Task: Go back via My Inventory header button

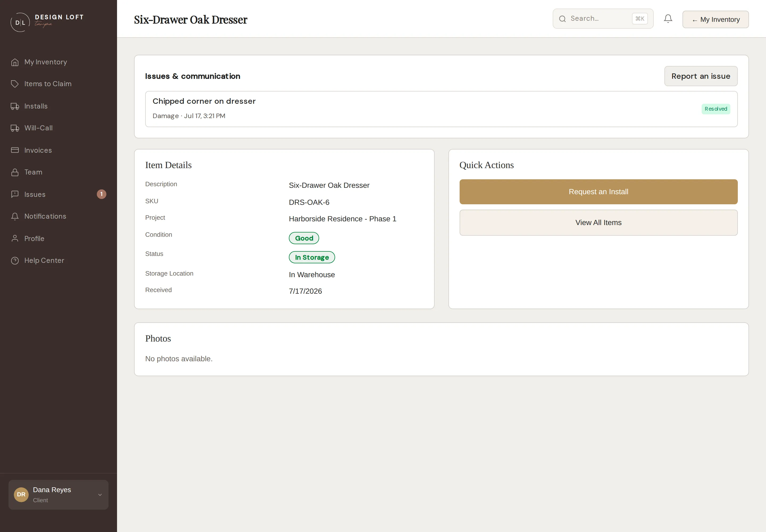Action: pyautogui.click(x=715, y=20)
